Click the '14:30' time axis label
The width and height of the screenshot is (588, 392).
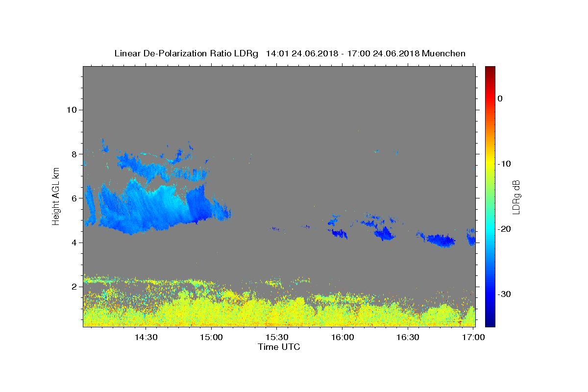click(146, 338)
